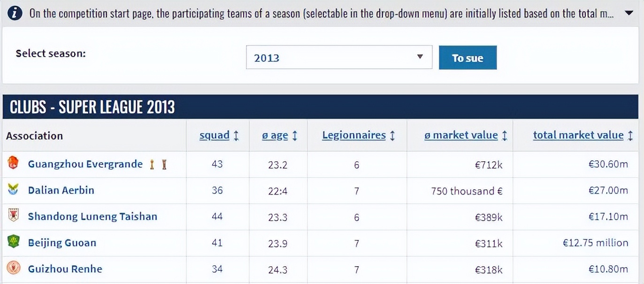Click the Guizhou Renhe club crest icon
This screenshot has width=644, height=284.
(x=13, y=269)
